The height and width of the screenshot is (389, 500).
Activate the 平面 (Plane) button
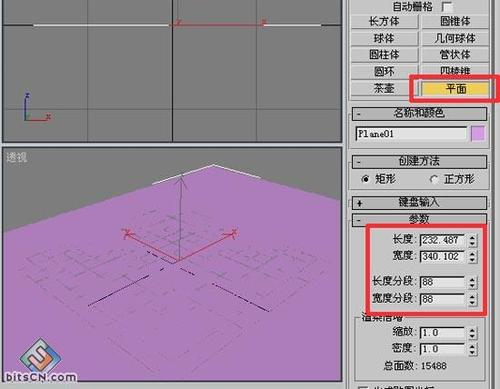pos(455,89)
